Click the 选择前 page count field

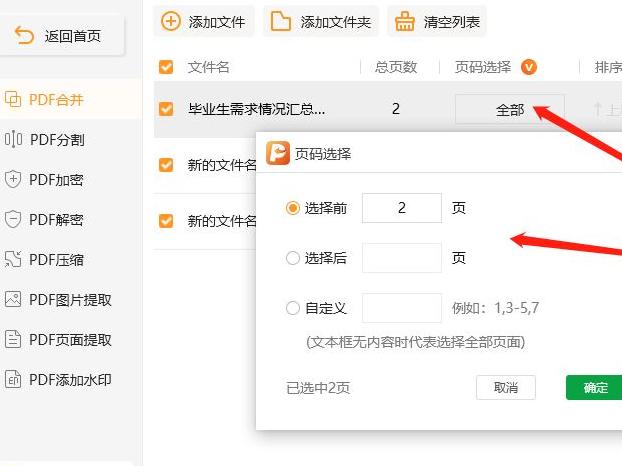(x=402, y=208)
